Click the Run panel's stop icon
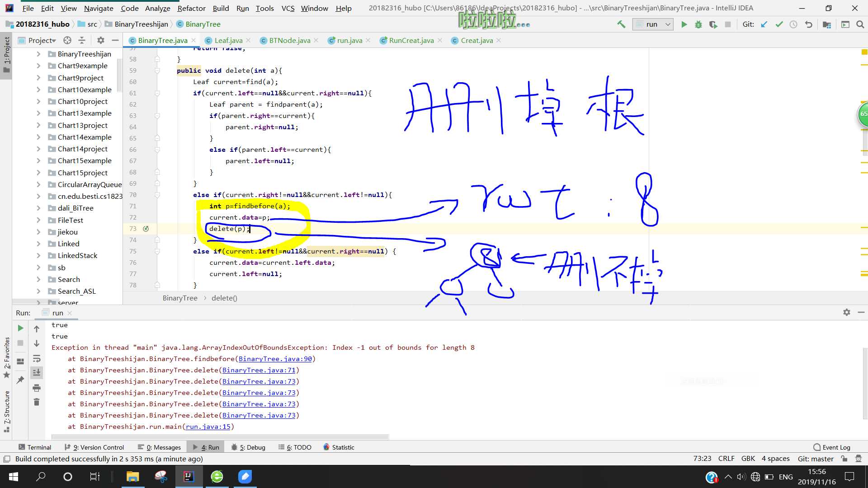868x488 pixels. [x=20, y=343]
